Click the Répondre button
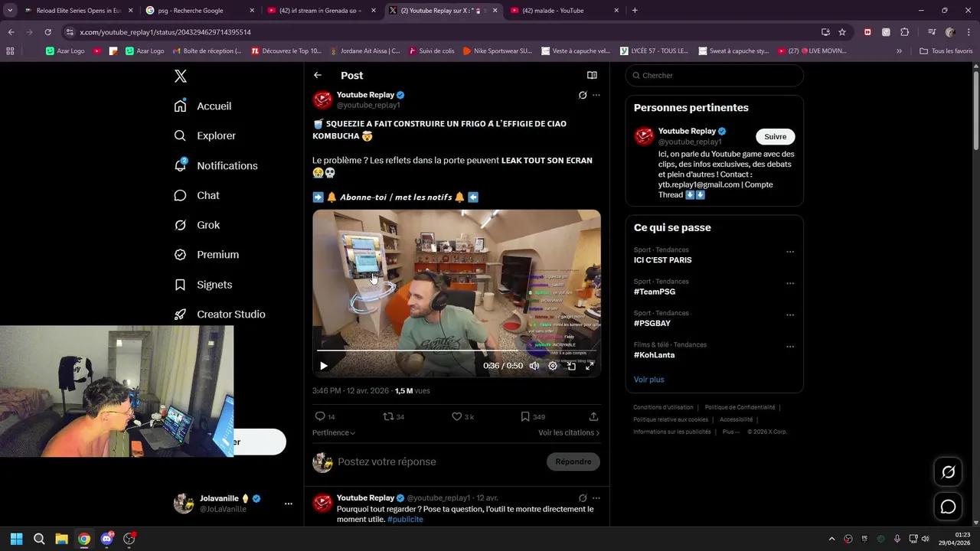 [573, 461]
